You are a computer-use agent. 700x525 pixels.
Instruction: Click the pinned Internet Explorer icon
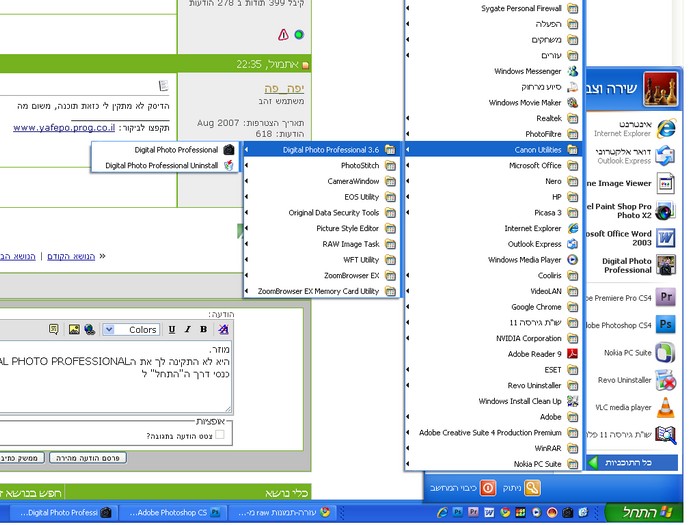click(666, 129)
